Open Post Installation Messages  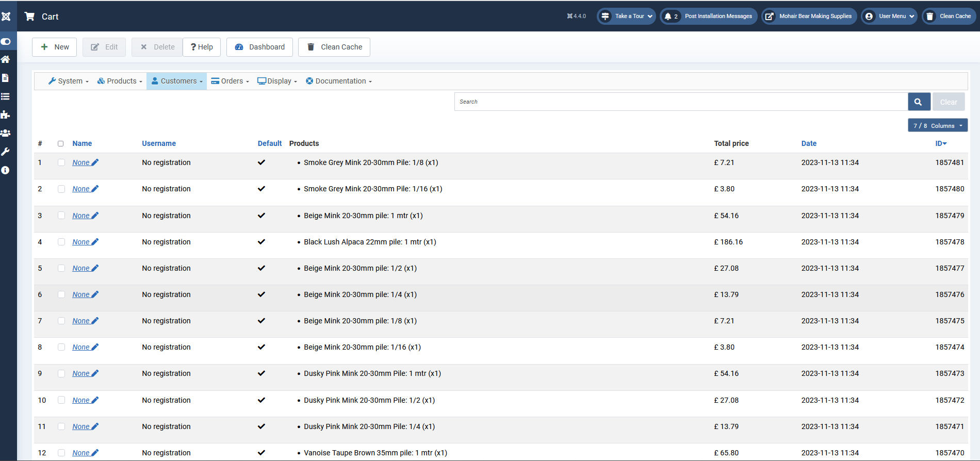(709, 17)
